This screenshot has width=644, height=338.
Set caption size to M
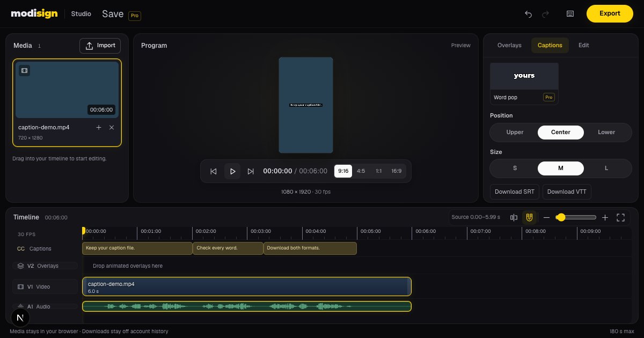coord(561,168)
